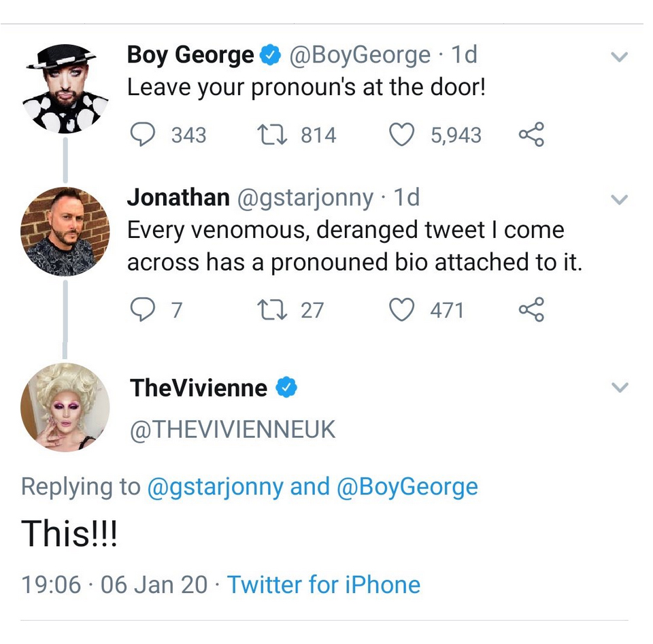Click the TheVivienne display name
The width and height of the screenshot is (653, 644).
coord(199,388)
